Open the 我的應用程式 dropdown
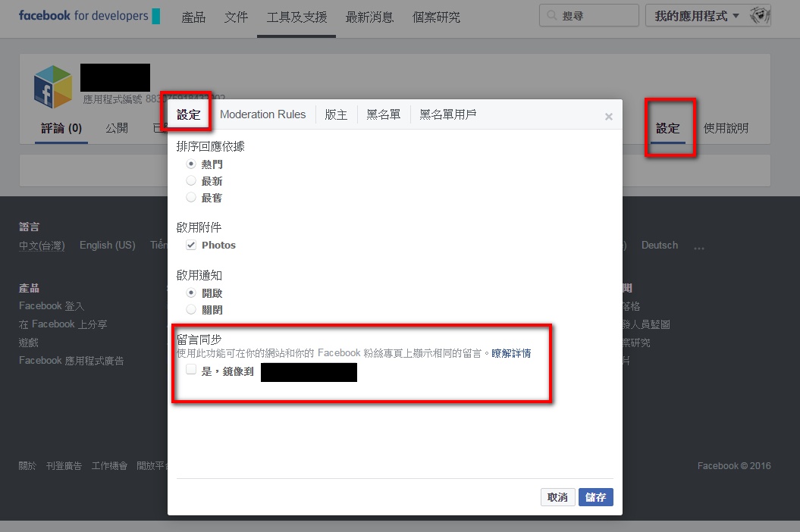 coord(697,16)
